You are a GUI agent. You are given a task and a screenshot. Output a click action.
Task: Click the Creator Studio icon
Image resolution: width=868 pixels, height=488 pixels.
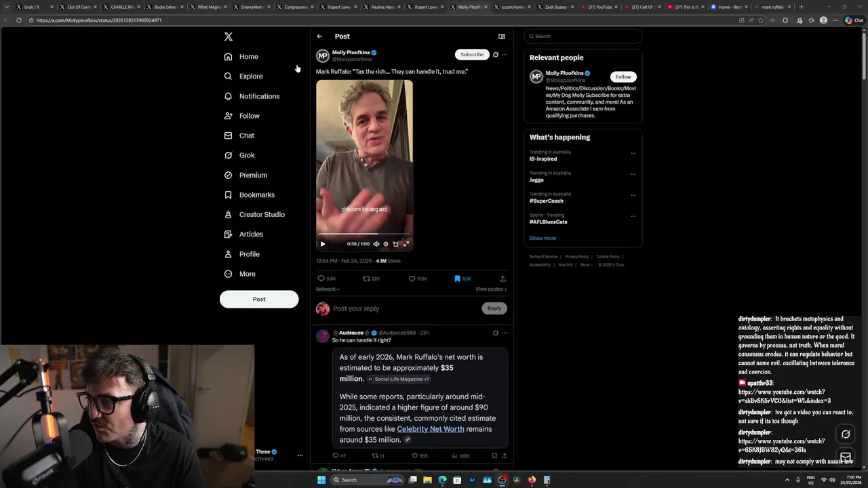click(x=229, y=214)
